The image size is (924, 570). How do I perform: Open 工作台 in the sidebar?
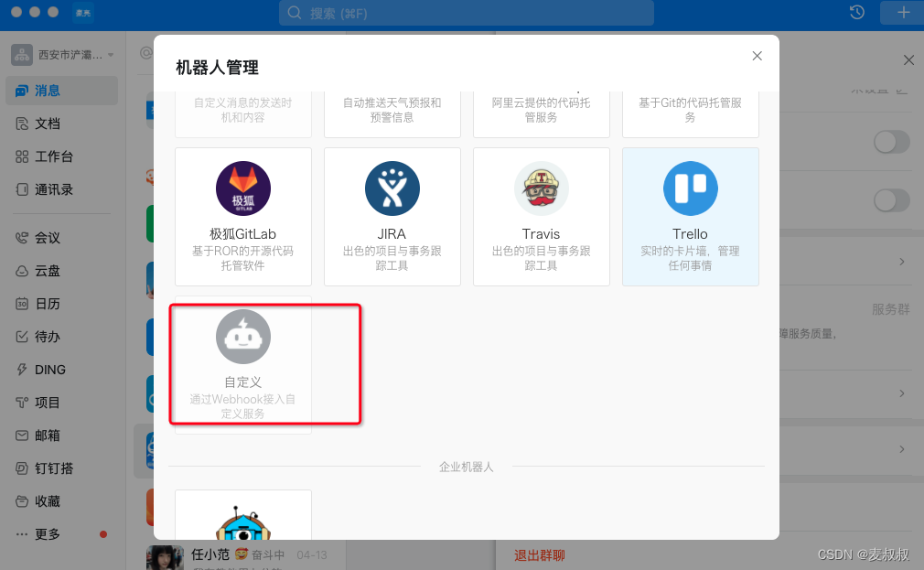tap(61, 156)
